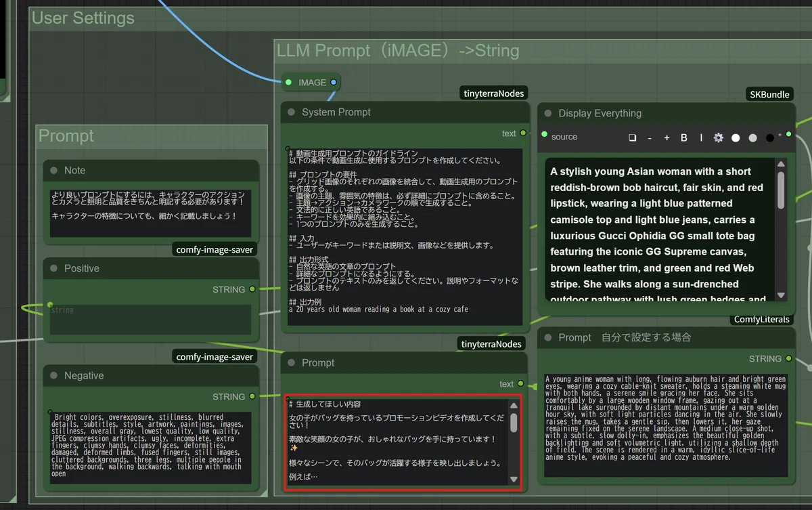Image resolution: width=812 pixels, height=510 pixels.
Task: Click the STRING output port of Negative node
Action: point(252,397)
